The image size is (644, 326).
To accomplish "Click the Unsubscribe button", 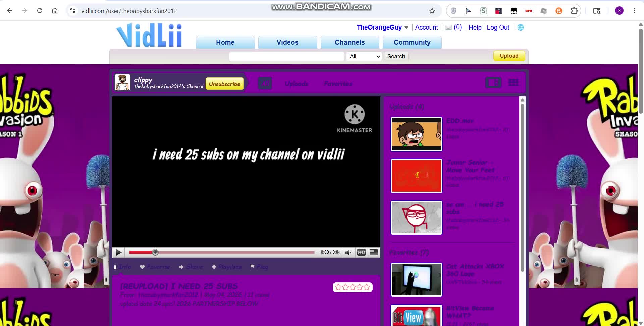I will tap(224, 84).
